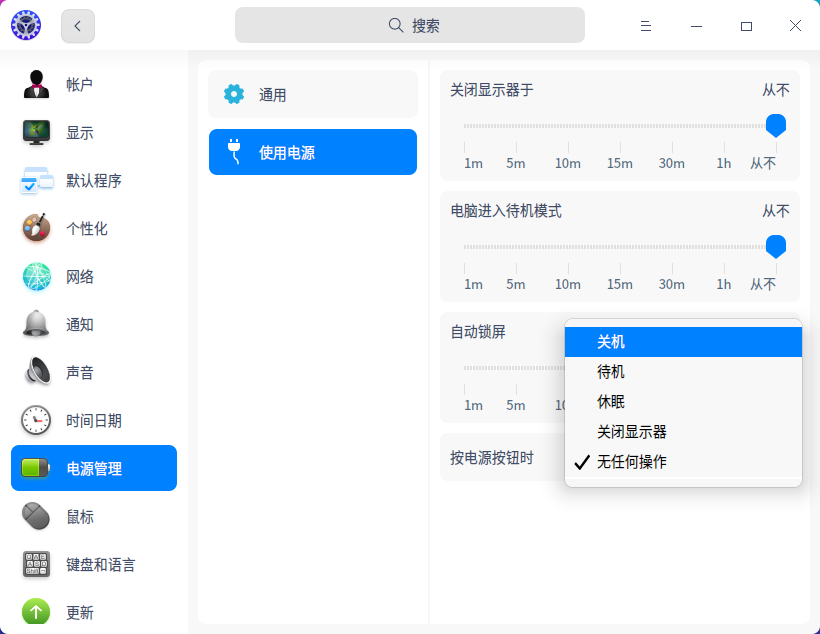Choose 休眠 from the options list

(684, 401)
